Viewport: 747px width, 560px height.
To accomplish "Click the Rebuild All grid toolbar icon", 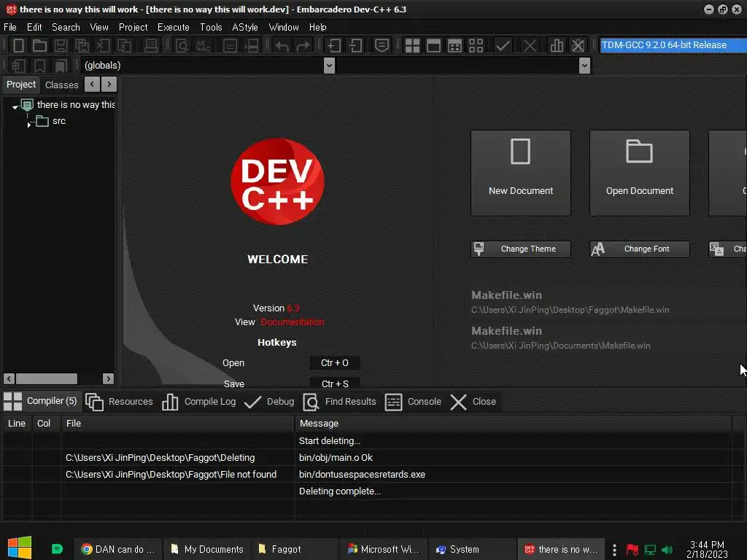I will pyautogui.click(x=476, y=46).
